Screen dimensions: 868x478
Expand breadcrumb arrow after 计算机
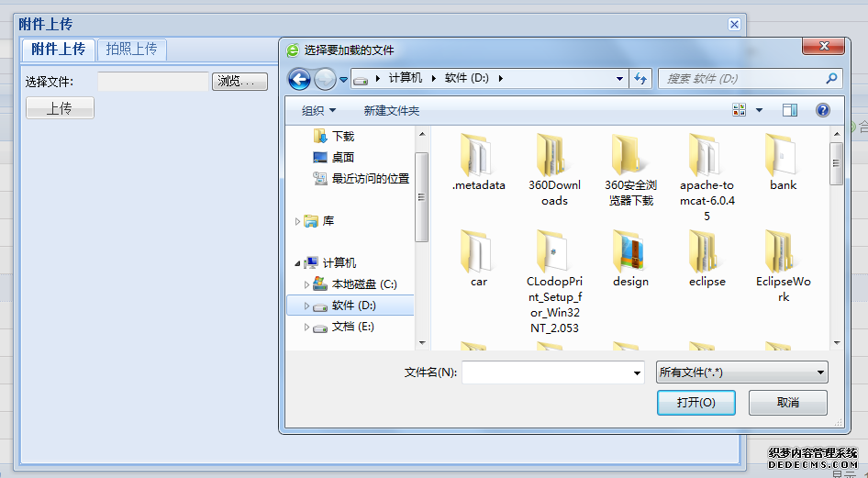(433, 79)
